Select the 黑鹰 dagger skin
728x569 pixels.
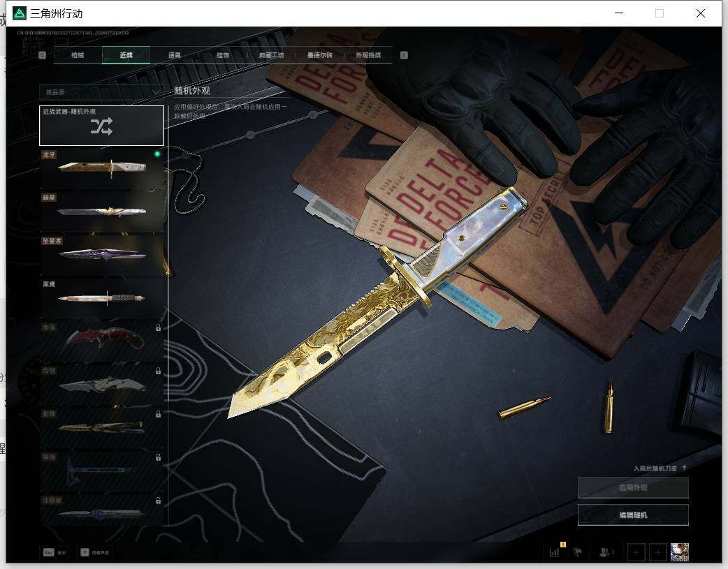(102, 298)
